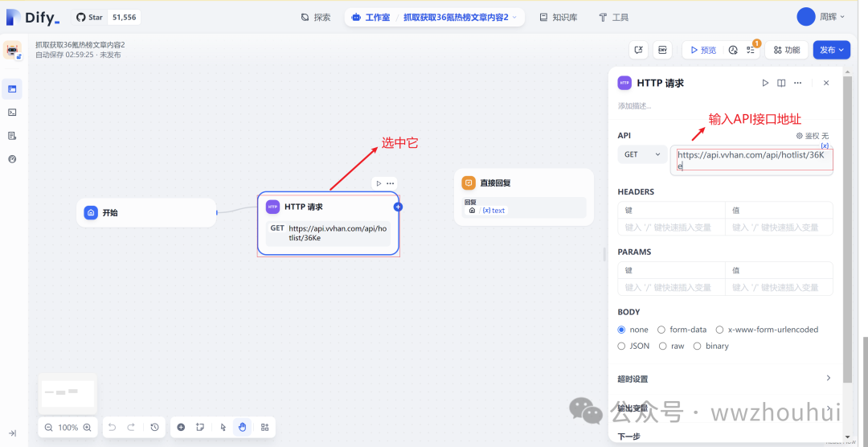The image size is (868, 447).
Task: Click the conversation variables icon in top toolbar
Action: coord(638,50)
